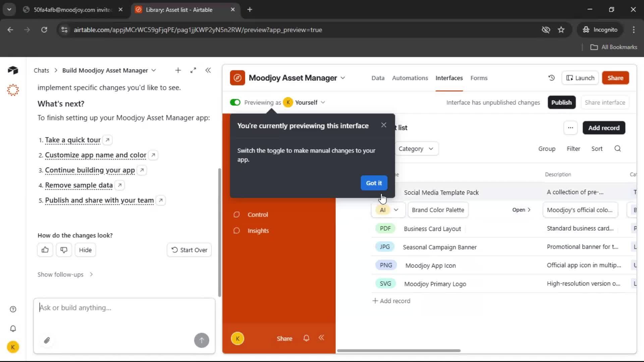Click Add record row at list bottom
Image resolution: width=644 pixels, height=362 pixels.
[x=391, y=301]
